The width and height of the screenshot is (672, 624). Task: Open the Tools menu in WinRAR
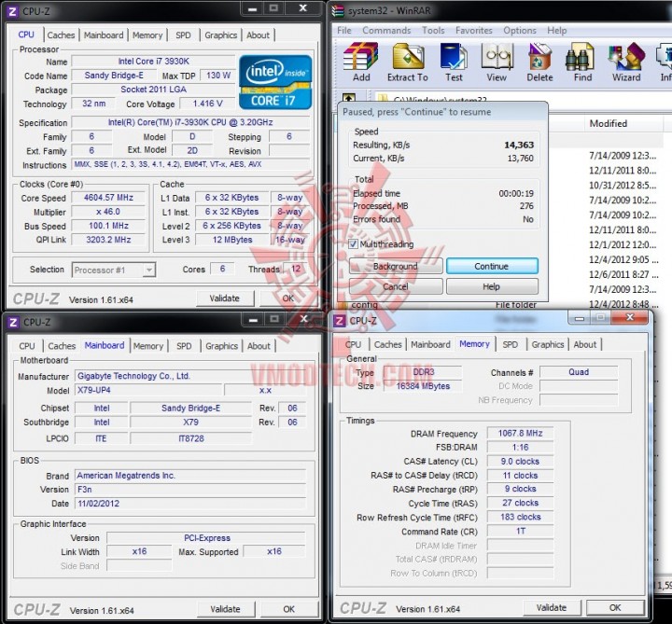click(x=433, y=31)
